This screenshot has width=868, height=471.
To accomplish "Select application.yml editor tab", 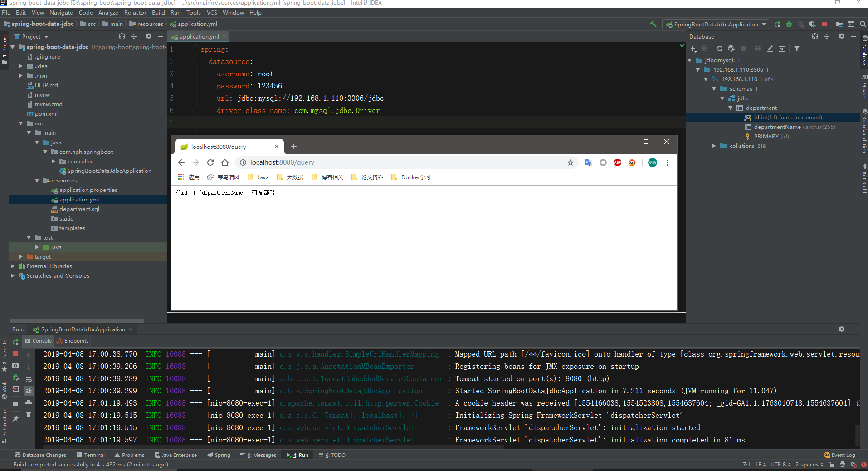I will (199, 36).
